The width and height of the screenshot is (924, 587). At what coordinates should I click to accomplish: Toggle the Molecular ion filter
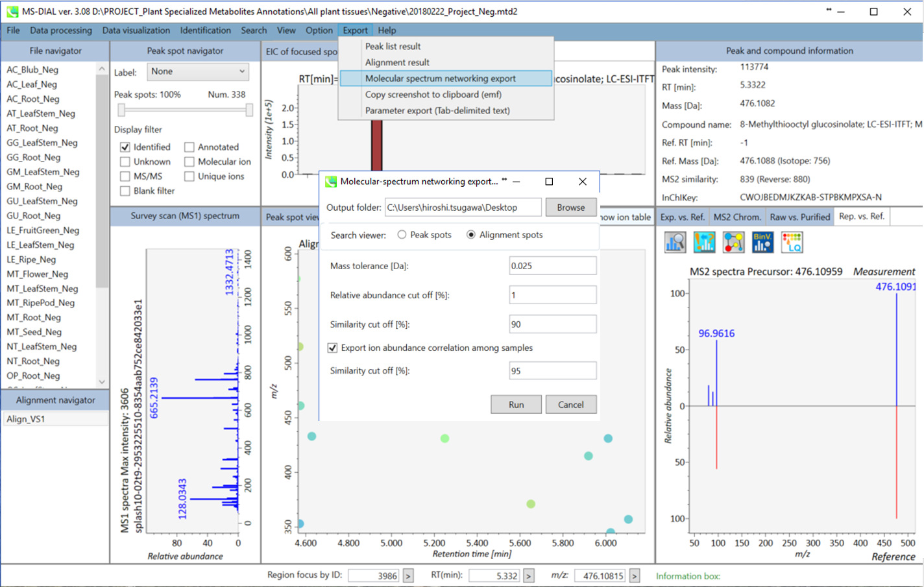189,162
